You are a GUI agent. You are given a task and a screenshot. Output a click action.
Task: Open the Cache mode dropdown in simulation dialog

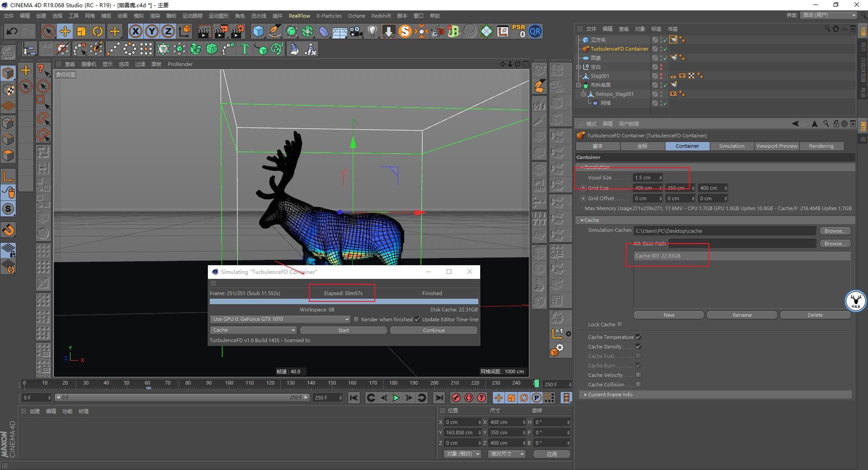click(x=252, y=330)
